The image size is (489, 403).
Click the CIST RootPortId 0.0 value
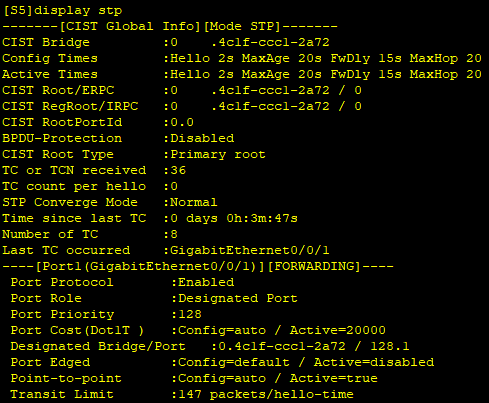[x=182, y=122]
